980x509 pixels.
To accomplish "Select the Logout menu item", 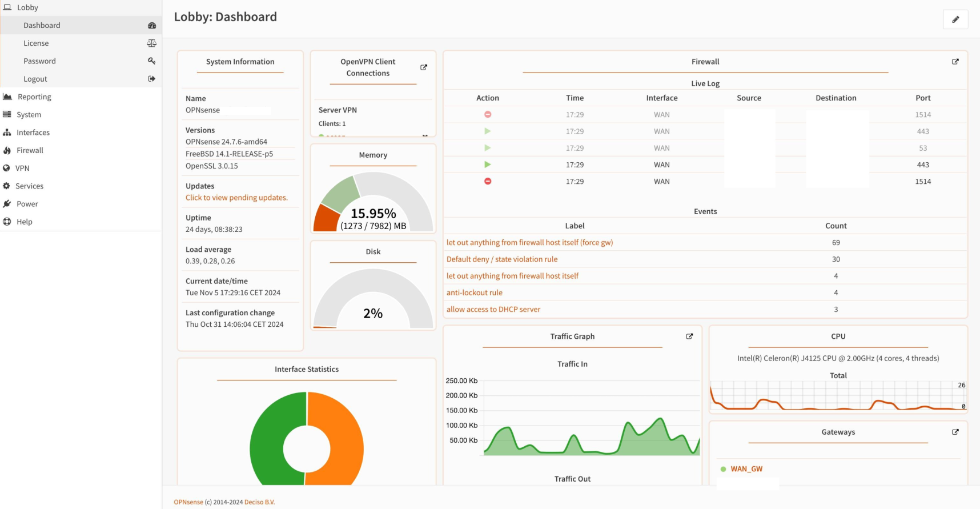I will 81,79.
